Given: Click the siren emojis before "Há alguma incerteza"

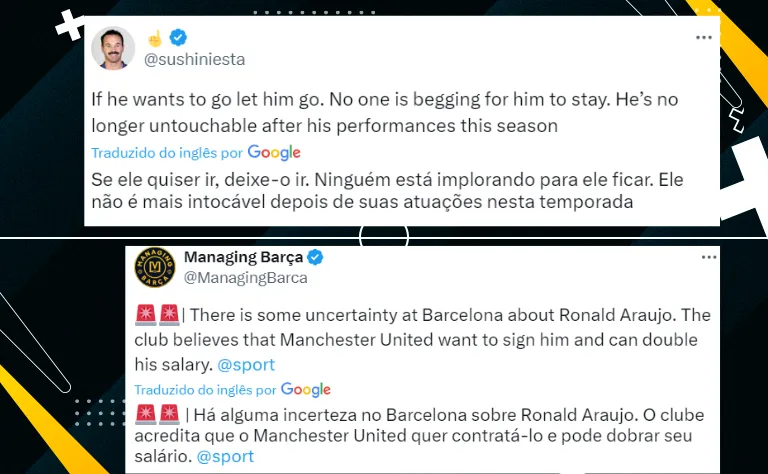Looking at the screenshot, I should [157, 413].
